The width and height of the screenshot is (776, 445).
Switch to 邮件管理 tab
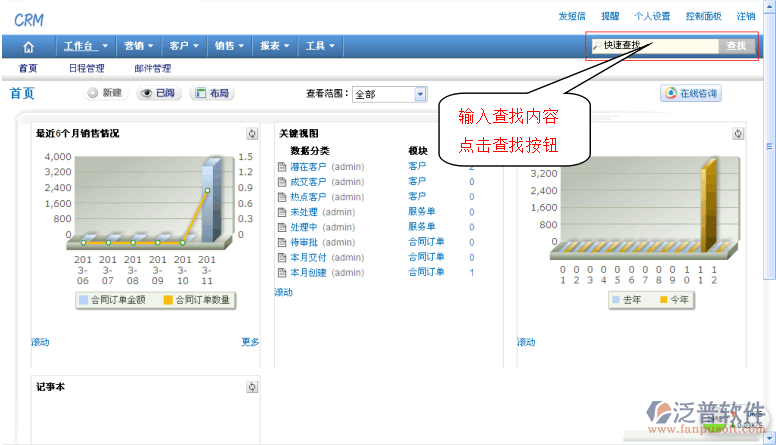pos(152,69)
